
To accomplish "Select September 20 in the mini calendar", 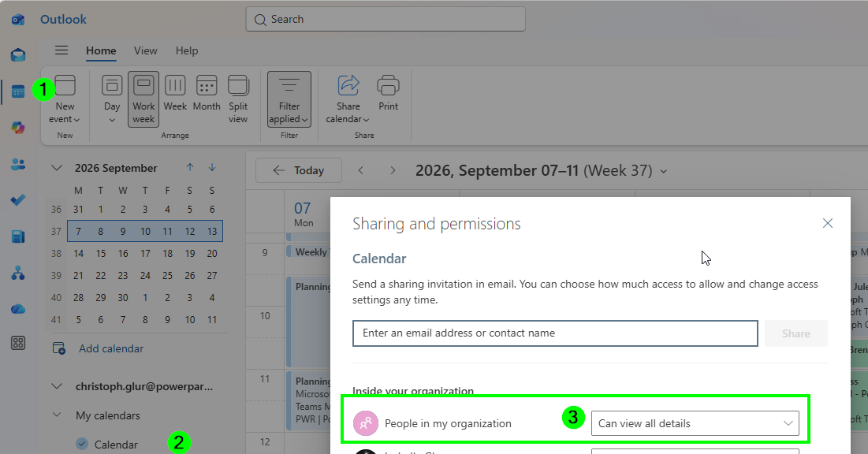I will pos(212,254).
